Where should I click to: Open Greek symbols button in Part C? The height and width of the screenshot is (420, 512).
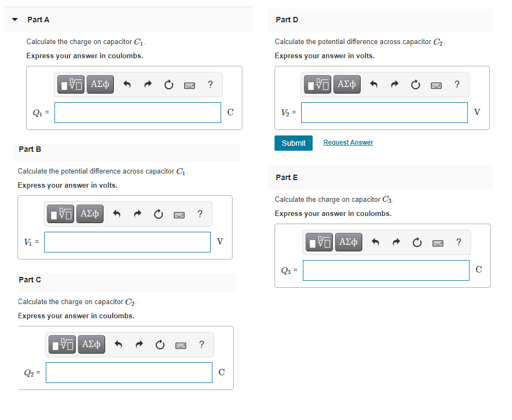point(92,344)
